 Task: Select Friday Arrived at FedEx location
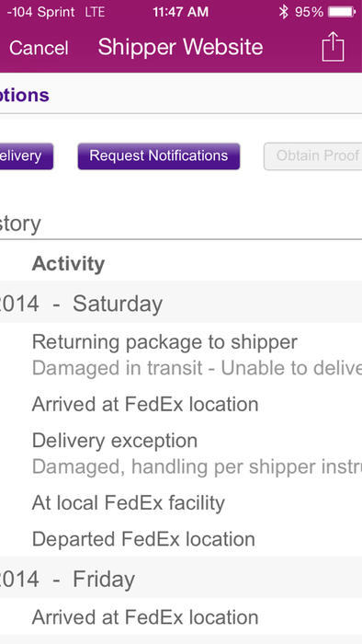point(145,617)
